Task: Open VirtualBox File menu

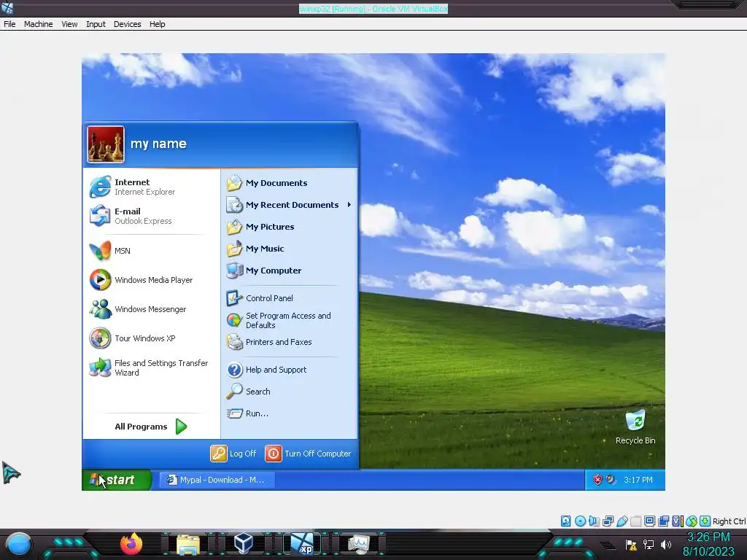Action: [x=9, y=24]
